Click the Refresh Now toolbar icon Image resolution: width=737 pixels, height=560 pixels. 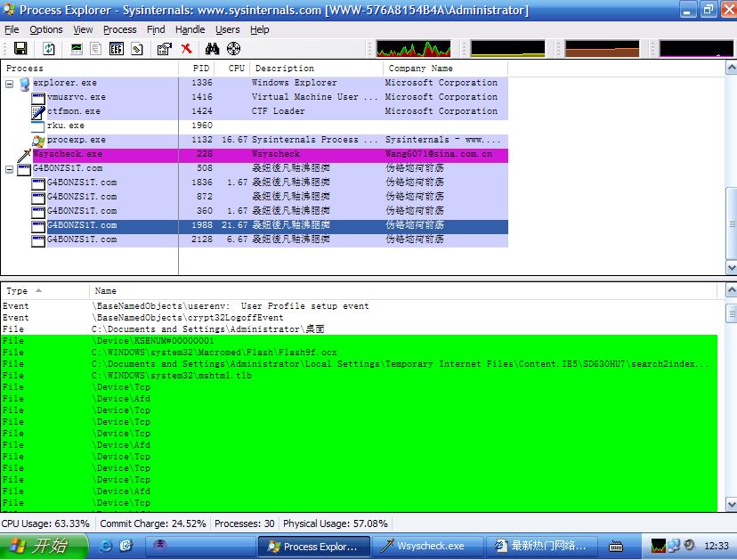48,49
